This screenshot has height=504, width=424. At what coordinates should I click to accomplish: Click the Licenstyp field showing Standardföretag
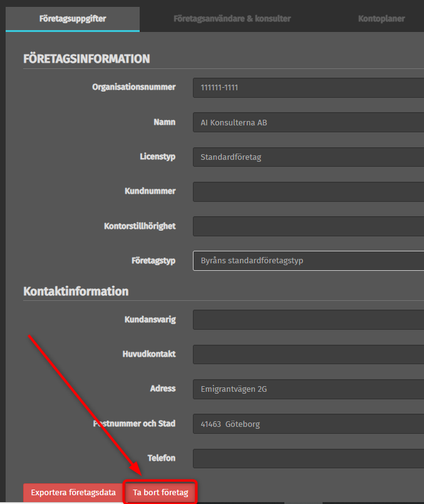click(308, 157)
